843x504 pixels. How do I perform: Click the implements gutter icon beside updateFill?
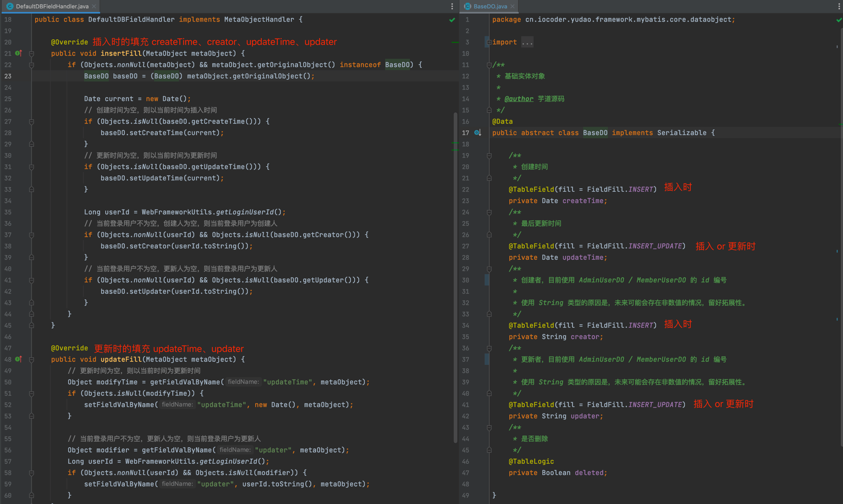[x=18, y=359]
